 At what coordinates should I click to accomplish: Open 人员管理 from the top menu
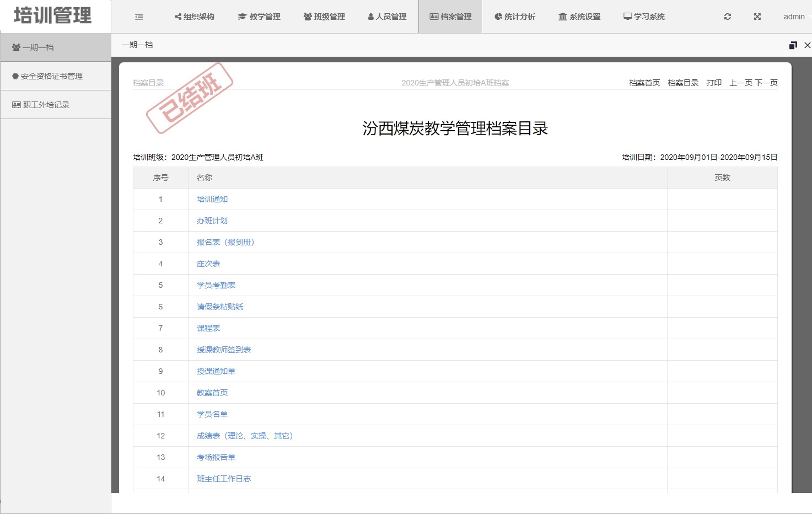tap(387, 17)
